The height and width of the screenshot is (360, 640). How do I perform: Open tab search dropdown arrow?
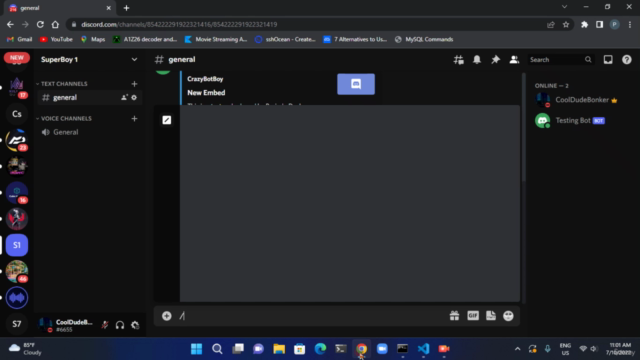[564, 7]
